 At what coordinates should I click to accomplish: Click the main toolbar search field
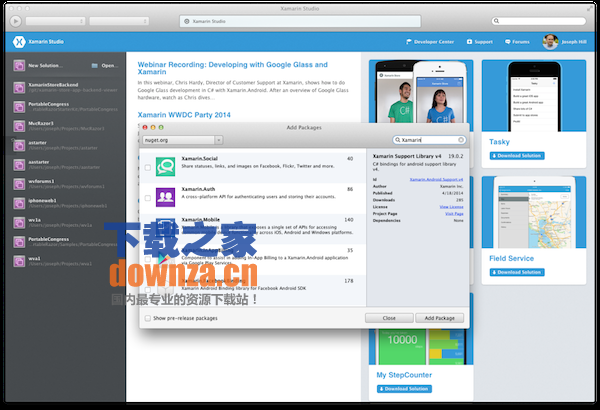538,21
